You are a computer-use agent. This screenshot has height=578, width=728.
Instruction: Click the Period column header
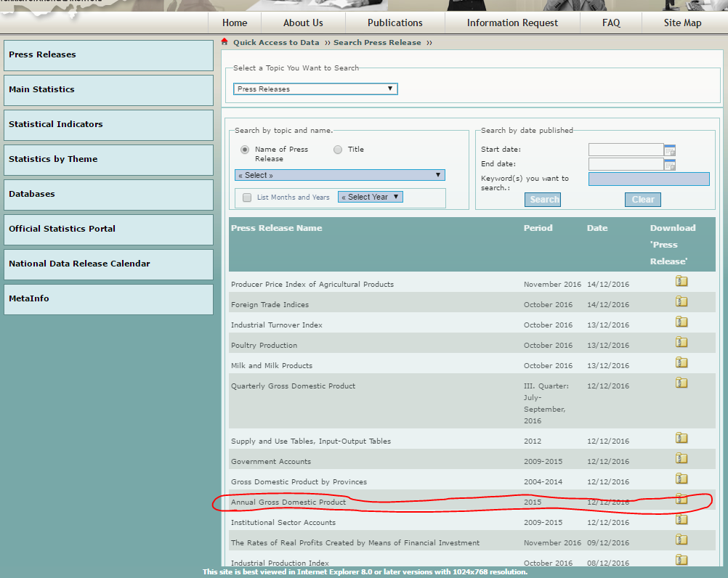(538, 228)
